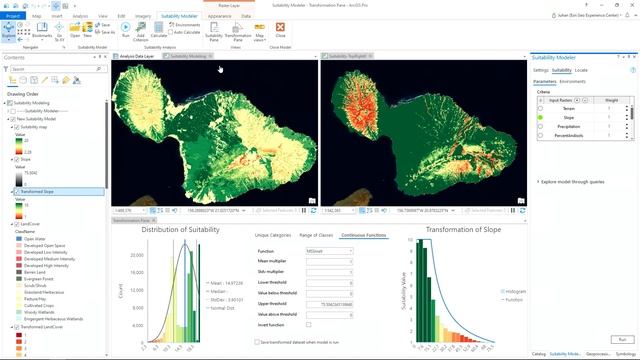Open the Project tab
640x360 pixels.
13,16
